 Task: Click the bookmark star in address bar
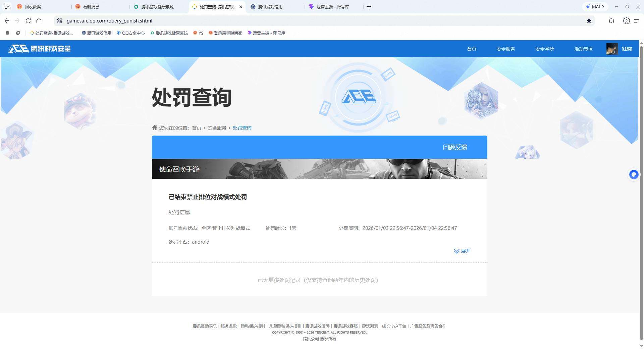click(x=589, y=21)
